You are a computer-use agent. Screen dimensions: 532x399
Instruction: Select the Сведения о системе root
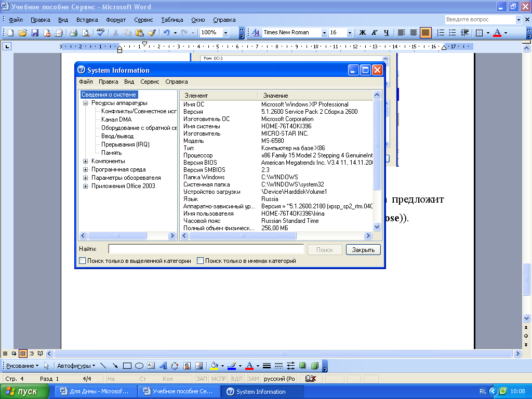click(x=109, y=95)
